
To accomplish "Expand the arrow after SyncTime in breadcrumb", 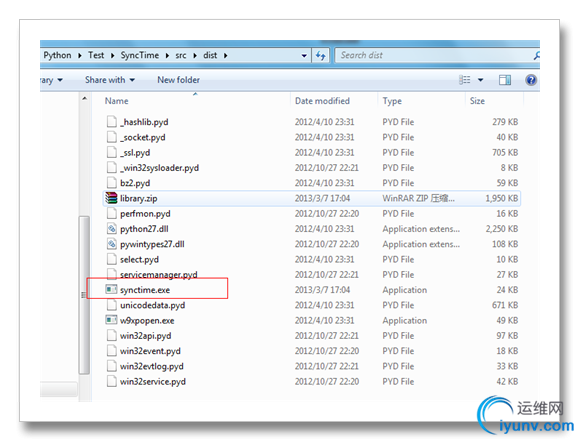I will (167, 56).
